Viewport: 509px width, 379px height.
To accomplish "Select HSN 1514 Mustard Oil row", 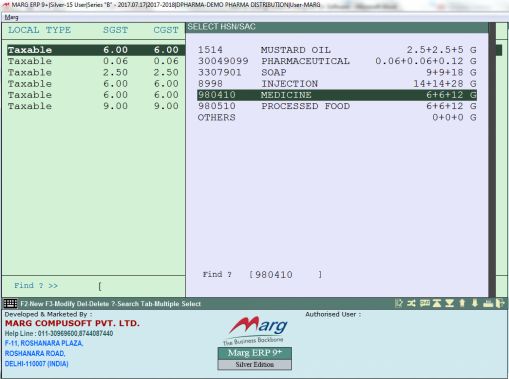I will [x=337, y=50].
